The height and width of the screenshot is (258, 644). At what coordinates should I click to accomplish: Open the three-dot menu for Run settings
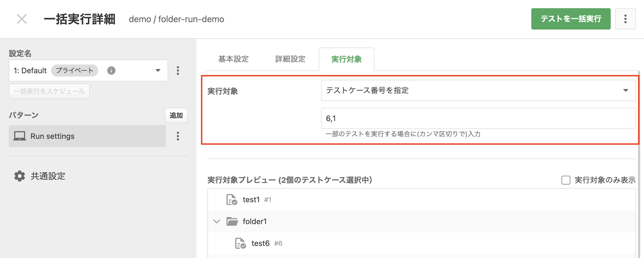point(178,136)
